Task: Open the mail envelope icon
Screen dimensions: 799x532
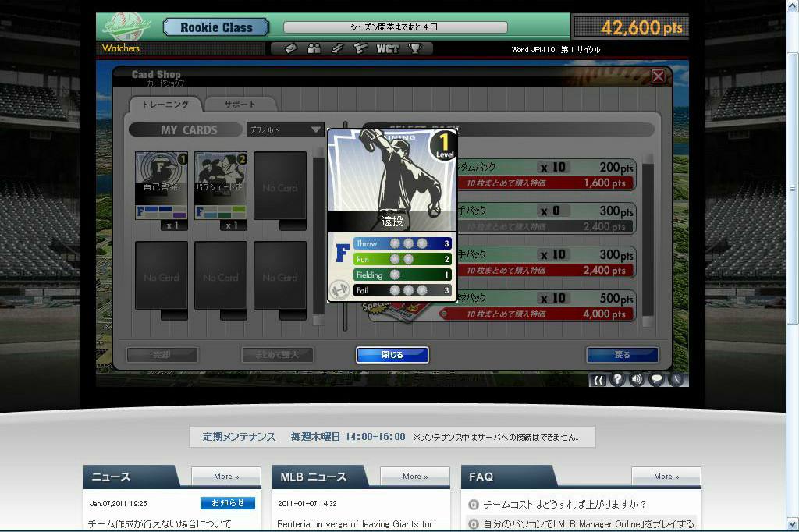Action: point(291,48)
